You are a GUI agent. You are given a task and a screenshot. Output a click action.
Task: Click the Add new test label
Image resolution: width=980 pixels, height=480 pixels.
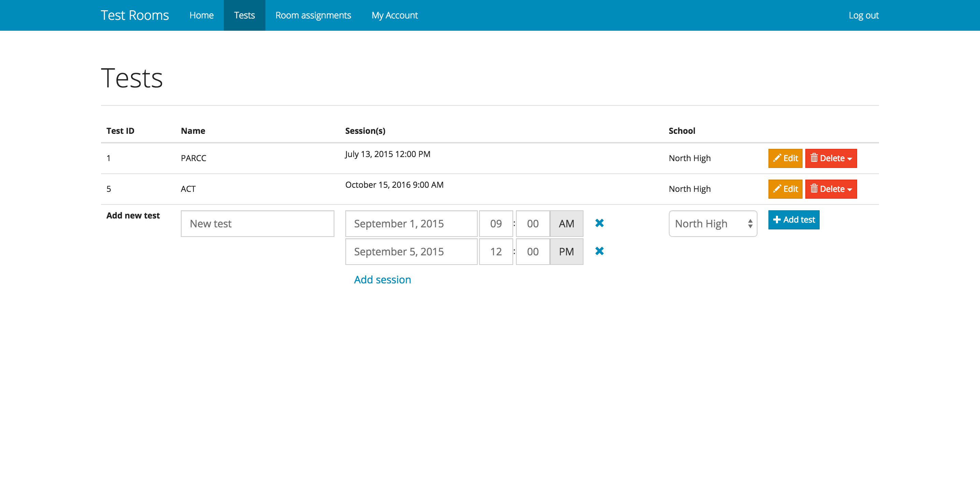point(133,215)
